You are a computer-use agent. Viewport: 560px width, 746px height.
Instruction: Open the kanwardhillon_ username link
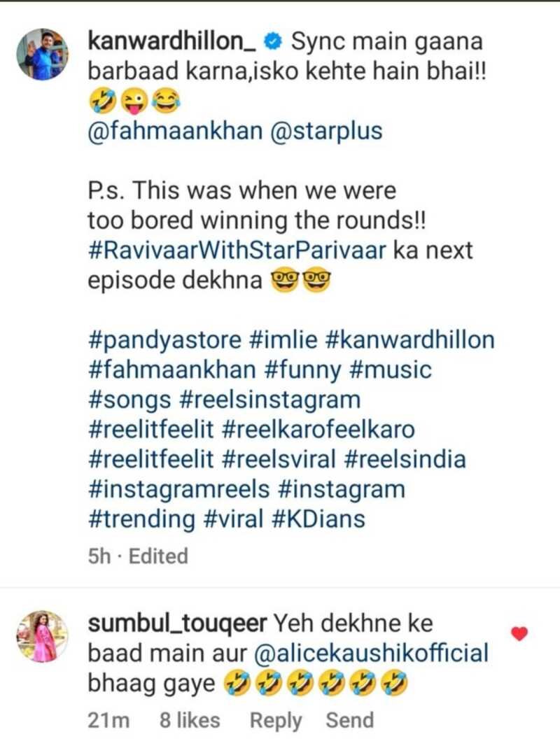click(x=172, y=41)
